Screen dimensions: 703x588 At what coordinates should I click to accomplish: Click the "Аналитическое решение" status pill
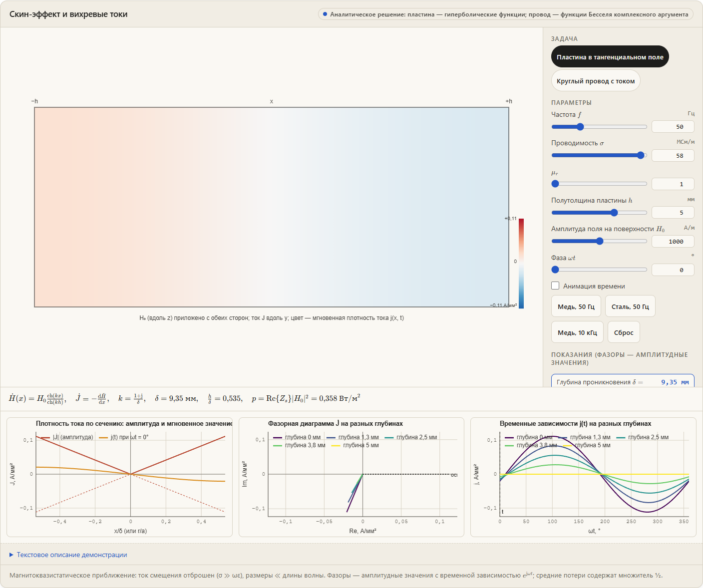coord(505,14)
